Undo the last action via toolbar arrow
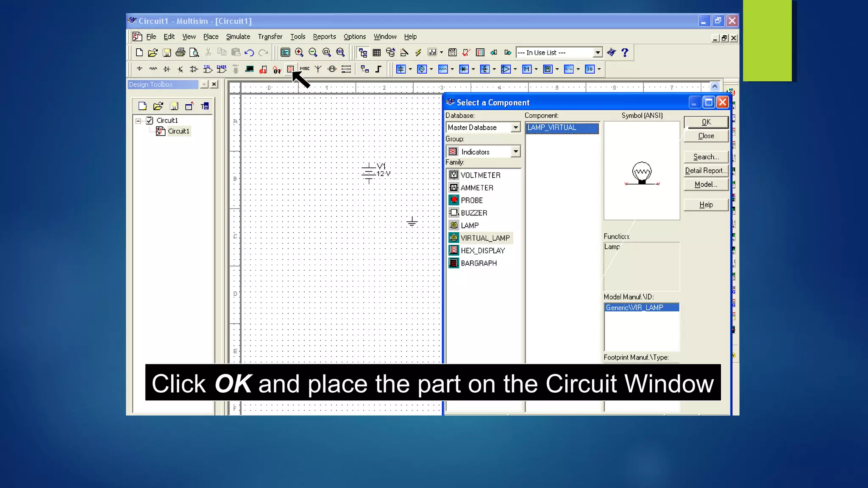This screenshot has width=868, height=488. coord(249,53)
